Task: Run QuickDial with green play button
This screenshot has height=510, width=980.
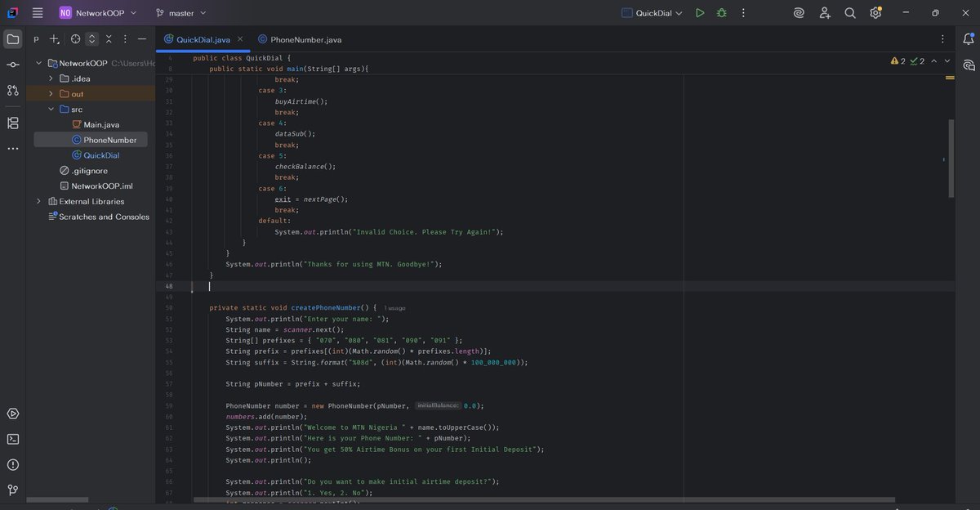Action: click(700, 13)
